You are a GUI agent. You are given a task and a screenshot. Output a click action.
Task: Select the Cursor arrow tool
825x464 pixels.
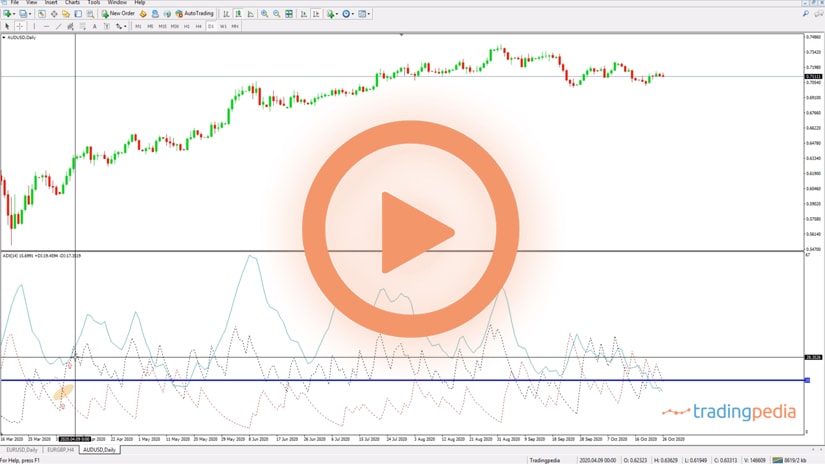[x=7, y=26]
